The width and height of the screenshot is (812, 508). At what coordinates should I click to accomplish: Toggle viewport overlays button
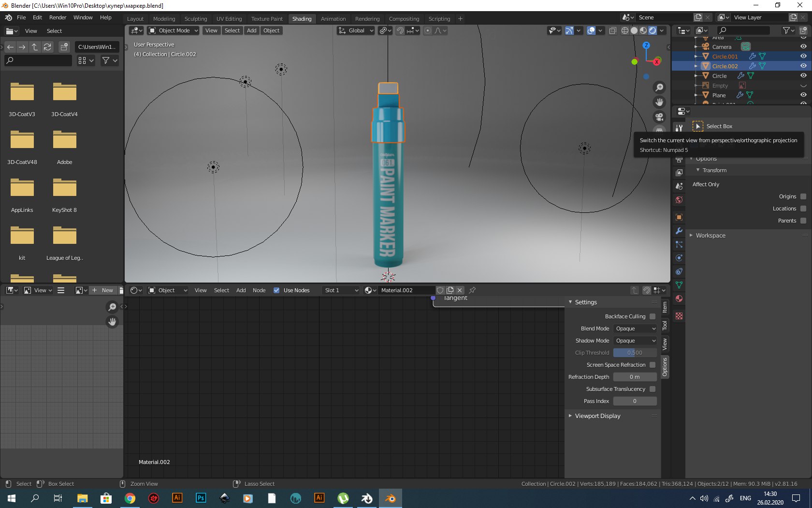point(591,30)
